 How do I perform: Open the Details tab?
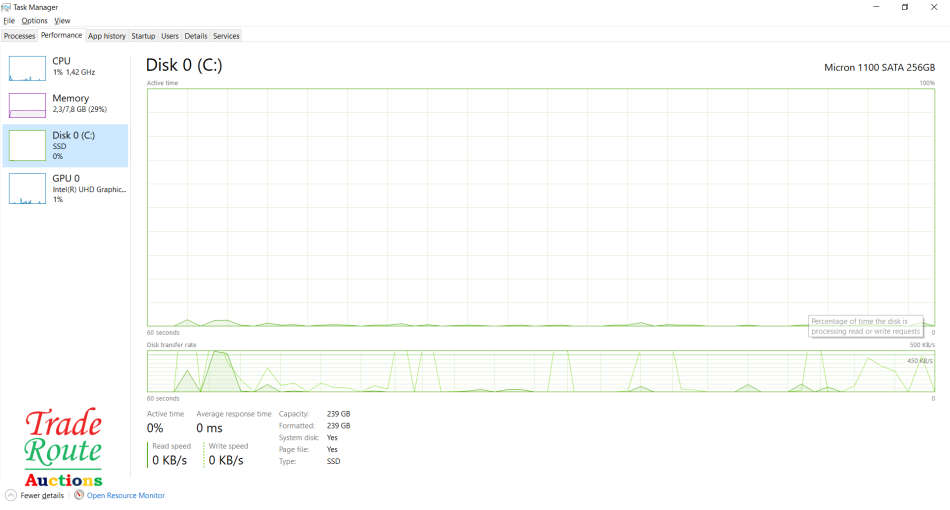[196, 36]
